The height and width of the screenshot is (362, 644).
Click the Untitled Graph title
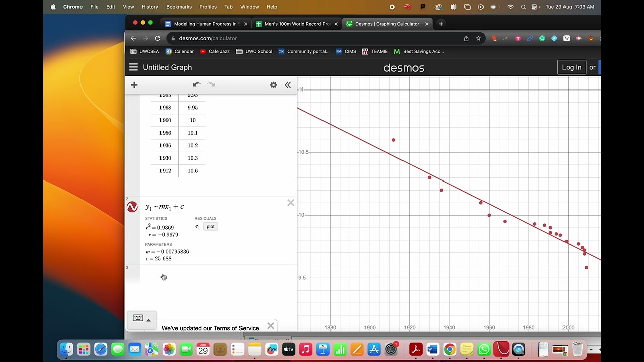(x=168, y=67)
